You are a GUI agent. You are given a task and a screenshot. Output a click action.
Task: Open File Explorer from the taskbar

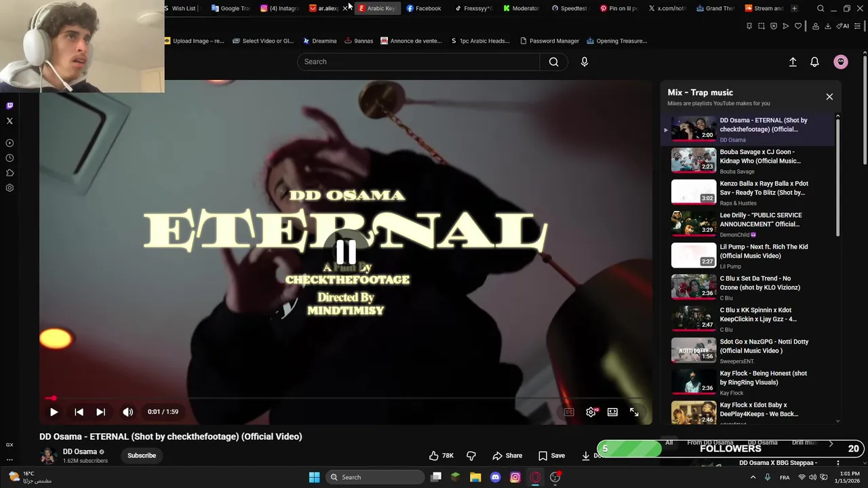475,477
